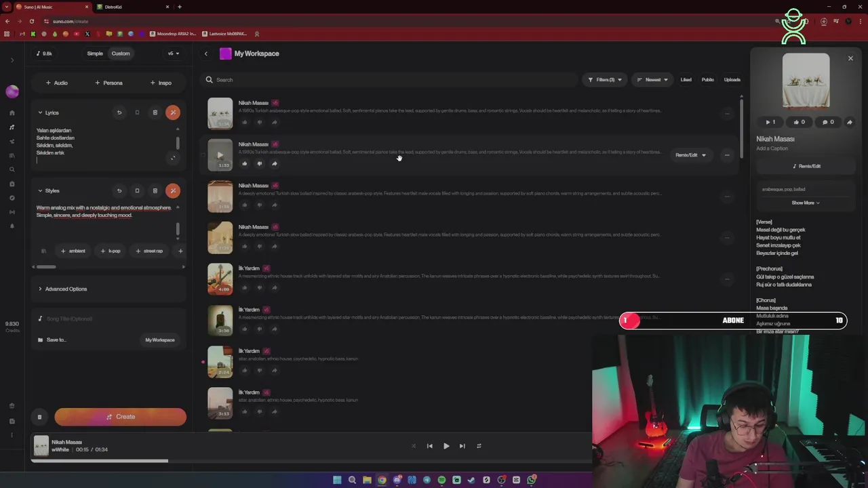Open the Explore compass icon in the sidebar
The height and width of the screenshot is (488, 868).
pos(12,198)
